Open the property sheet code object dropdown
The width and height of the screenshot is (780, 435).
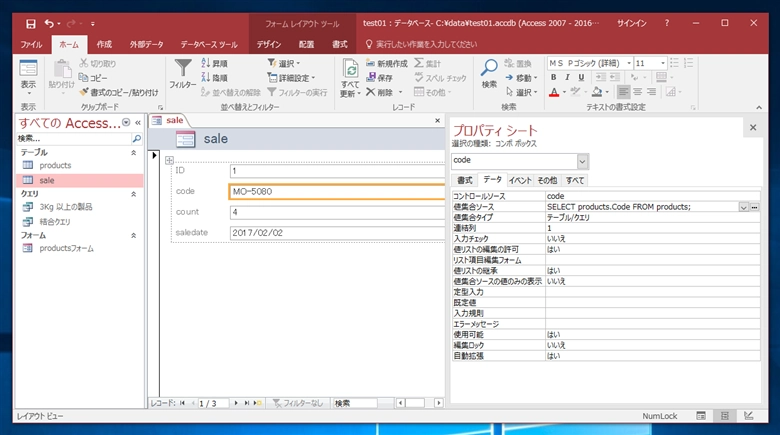(x=582, y=161)
